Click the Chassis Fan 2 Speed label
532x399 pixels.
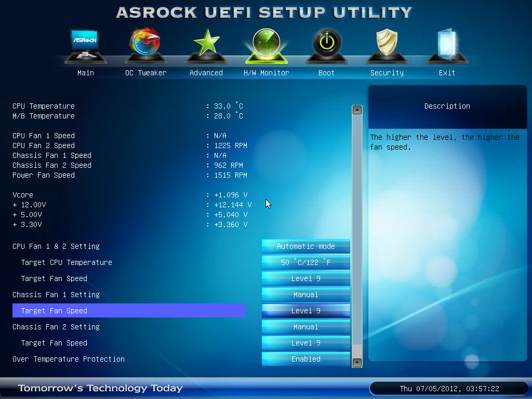pos(52,165)
